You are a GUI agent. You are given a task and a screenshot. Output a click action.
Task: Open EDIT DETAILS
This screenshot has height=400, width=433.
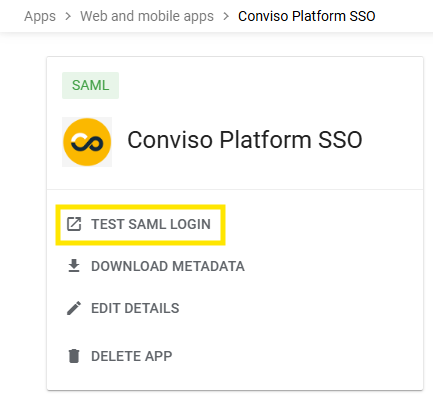point(135,308)
